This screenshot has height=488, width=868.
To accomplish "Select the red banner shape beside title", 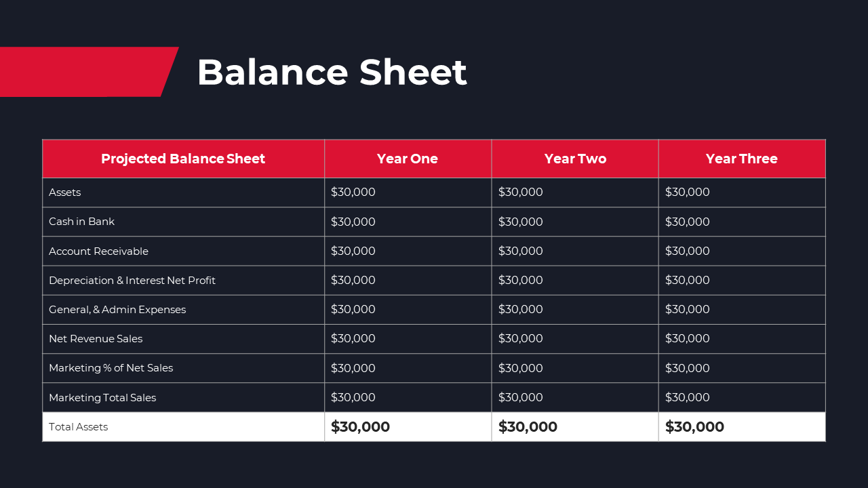I will pos(88,72).
